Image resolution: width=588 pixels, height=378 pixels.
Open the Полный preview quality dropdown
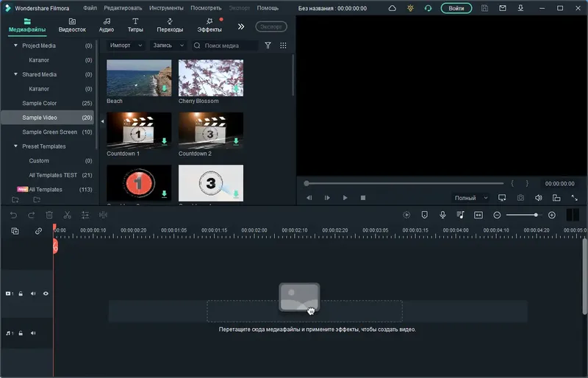click(470, 198)
